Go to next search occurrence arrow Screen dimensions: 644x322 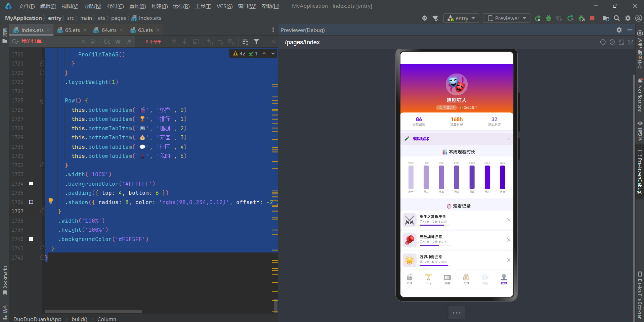point(185,42)
